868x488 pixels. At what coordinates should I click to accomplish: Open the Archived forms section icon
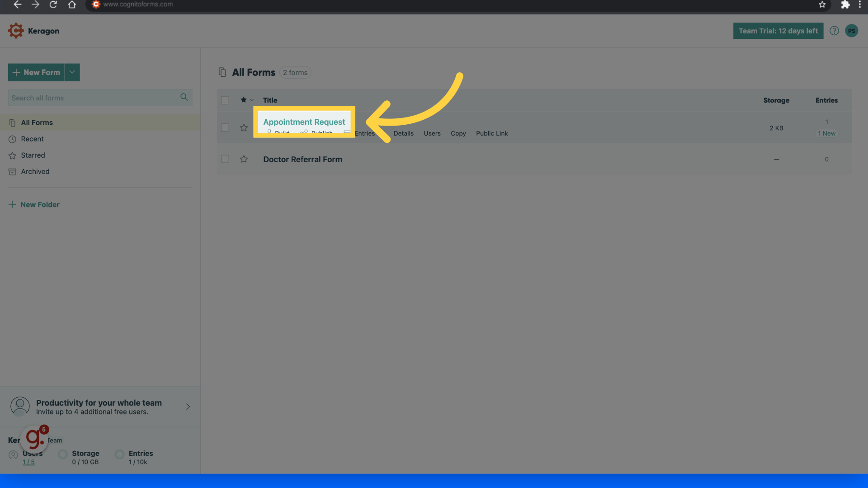pos(12,171)
